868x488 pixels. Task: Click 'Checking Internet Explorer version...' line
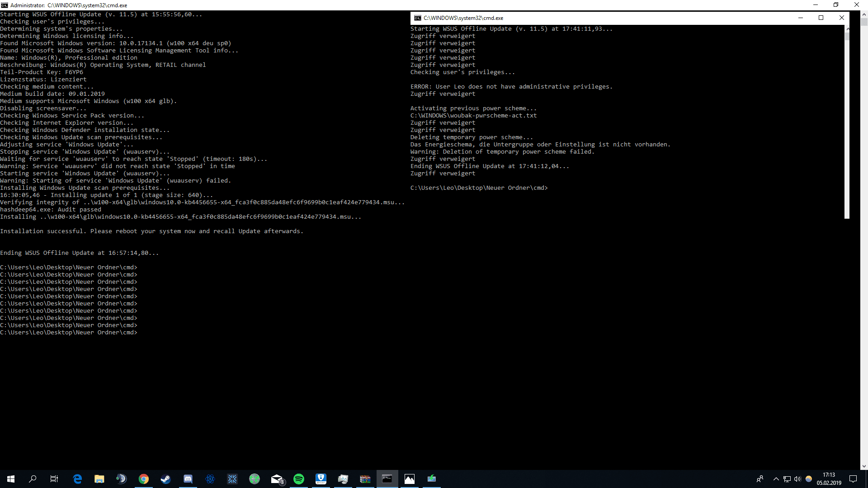tap(66, 123)
